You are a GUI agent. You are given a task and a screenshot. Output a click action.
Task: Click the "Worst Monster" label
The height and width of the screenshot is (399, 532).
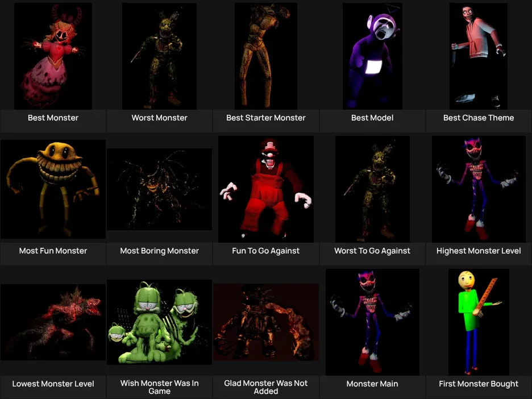point(159,118)
